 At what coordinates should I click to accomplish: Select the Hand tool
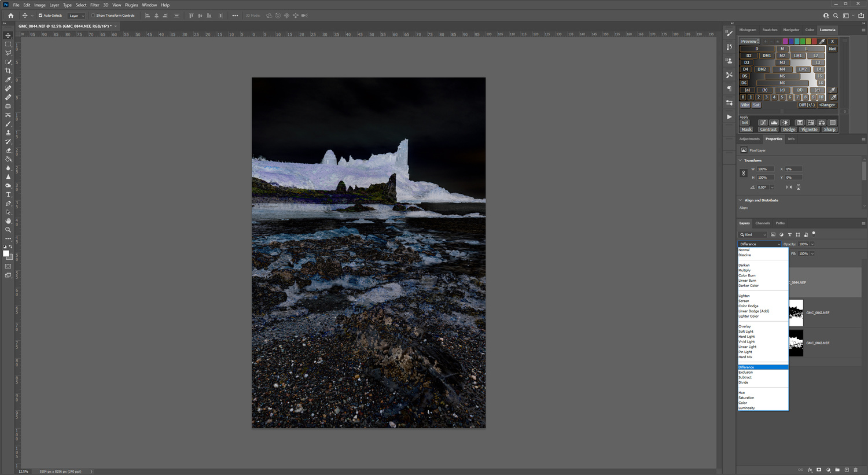click(x=8, y=221)
